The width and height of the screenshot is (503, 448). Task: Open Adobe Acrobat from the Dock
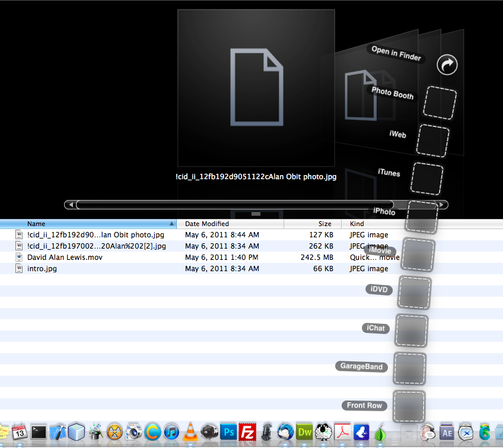pyautogui.click(x=342, y=432)
